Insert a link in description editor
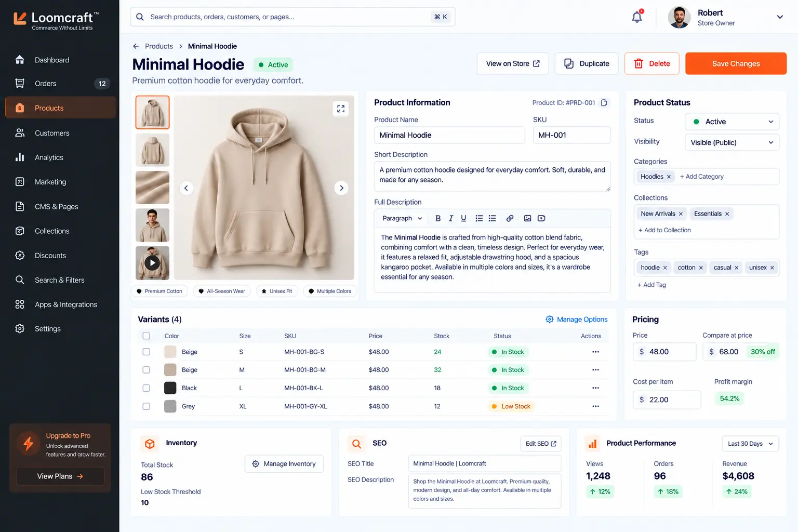 [x=510, y=218]
